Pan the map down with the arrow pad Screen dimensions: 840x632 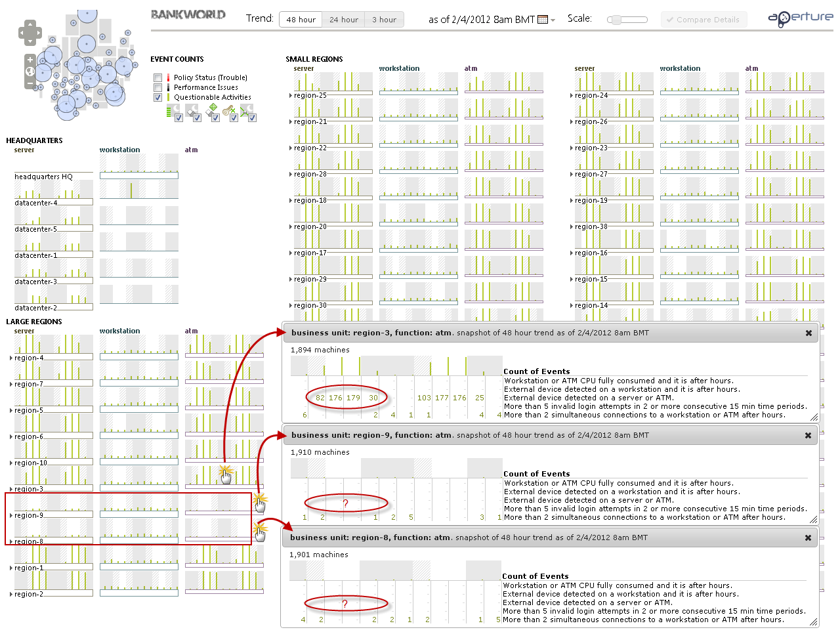click(30, 41)
